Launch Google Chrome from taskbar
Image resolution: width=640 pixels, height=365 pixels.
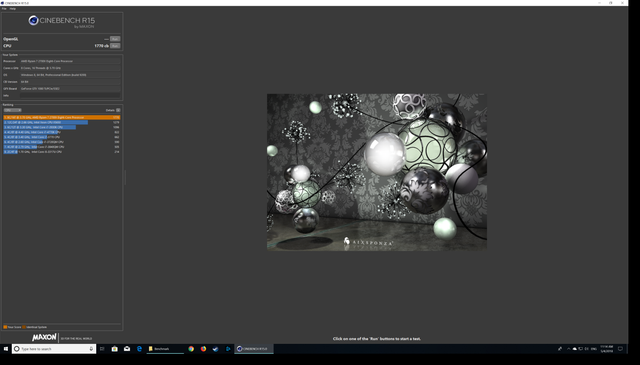[191, 349]
